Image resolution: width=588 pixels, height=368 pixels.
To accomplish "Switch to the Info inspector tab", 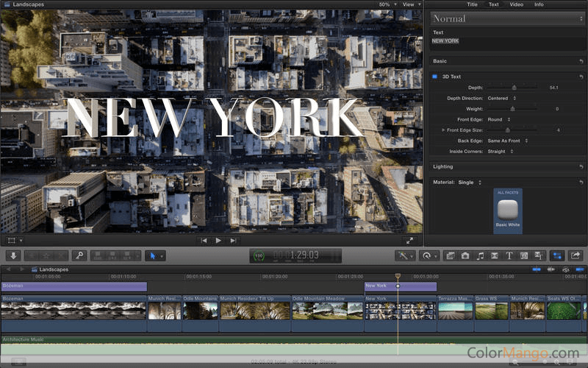I will (539, 4).
